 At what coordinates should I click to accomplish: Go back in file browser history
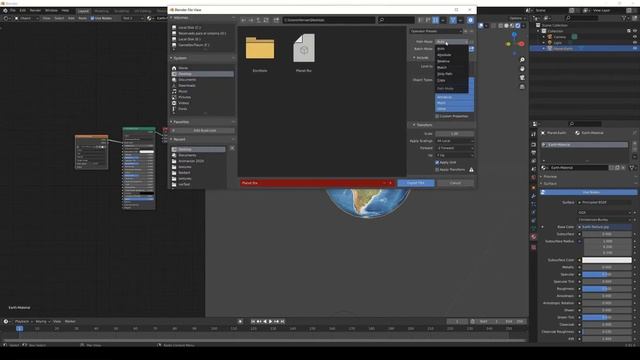click(243, 20)
